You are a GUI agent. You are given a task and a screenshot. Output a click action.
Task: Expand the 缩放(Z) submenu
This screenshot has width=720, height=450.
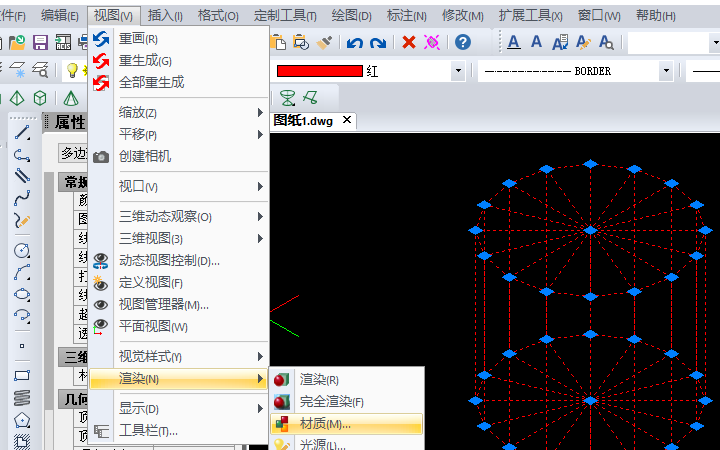pyautogui.click(x=179, y=112)
